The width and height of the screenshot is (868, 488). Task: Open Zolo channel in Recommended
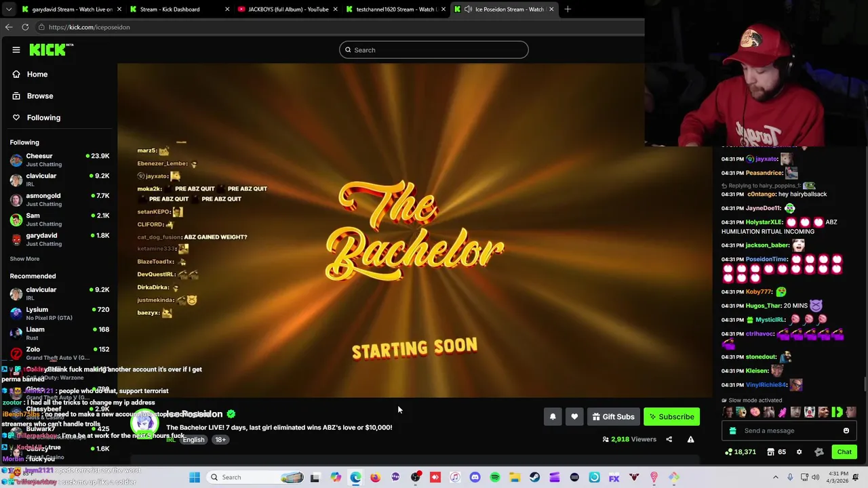(x=60, y=353)
